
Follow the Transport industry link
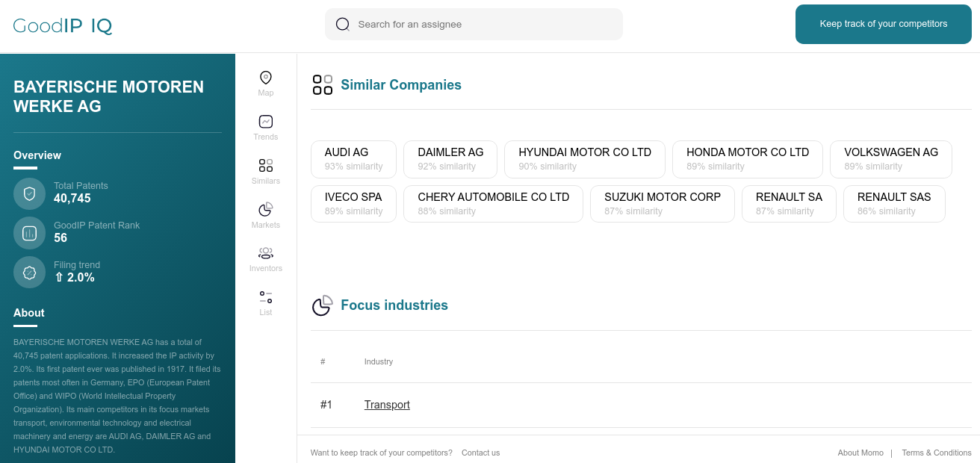point(387,405)
